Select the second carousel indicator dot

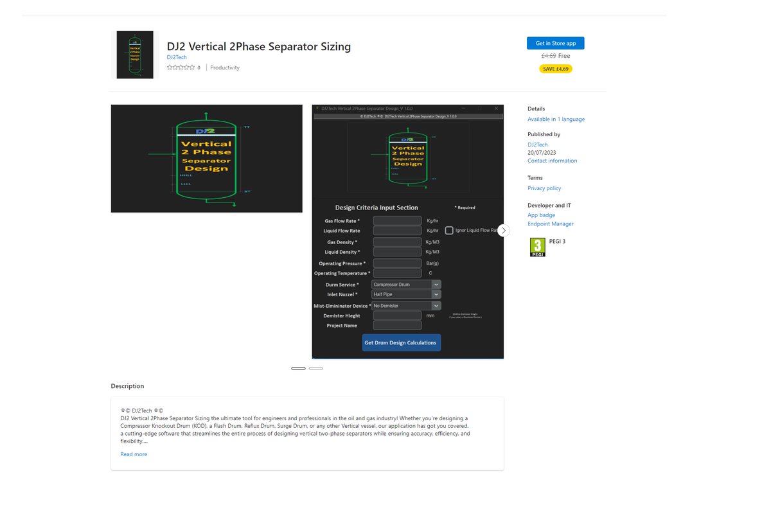[x=315, y=368]
